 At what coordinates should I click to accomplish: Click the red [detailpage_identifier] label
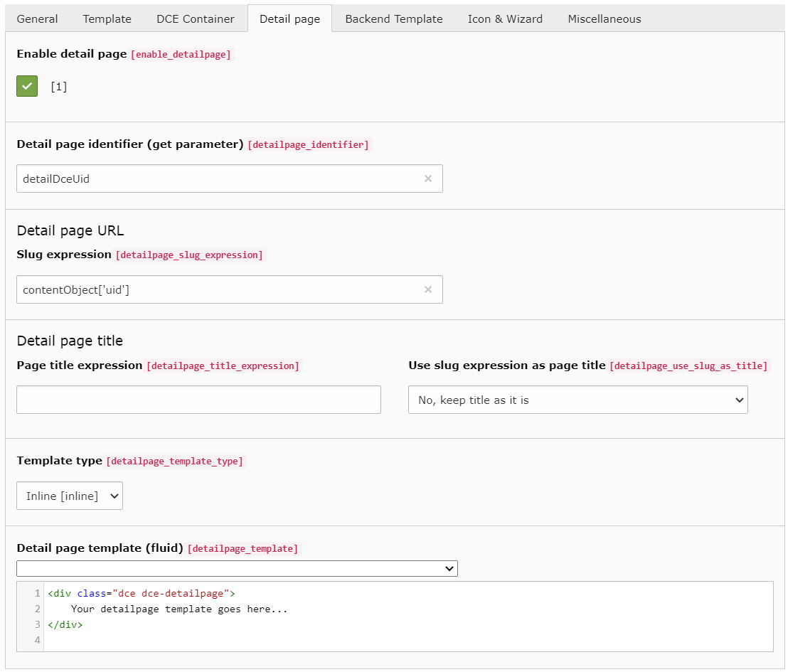[x=308, y=144]
